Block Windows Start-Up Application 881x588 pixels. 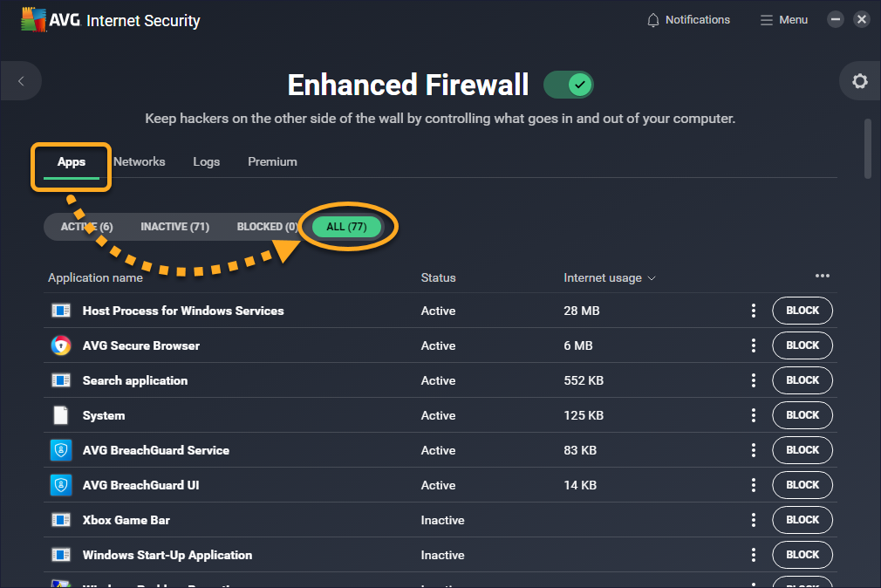coord(802,555)
